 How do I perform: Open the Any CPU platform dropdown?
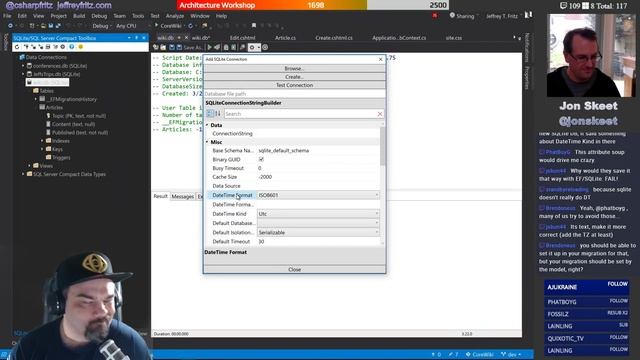click(x=127, y=26)
